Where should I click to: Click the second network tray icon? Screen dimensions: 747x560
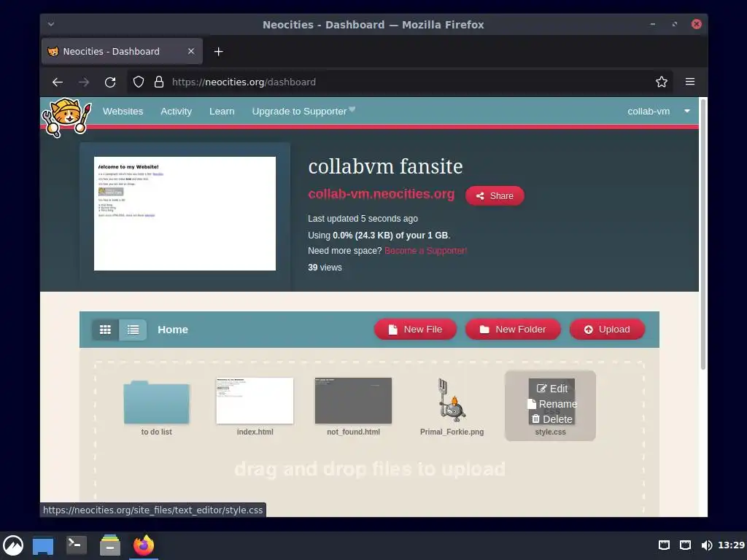tap(685, 545)
